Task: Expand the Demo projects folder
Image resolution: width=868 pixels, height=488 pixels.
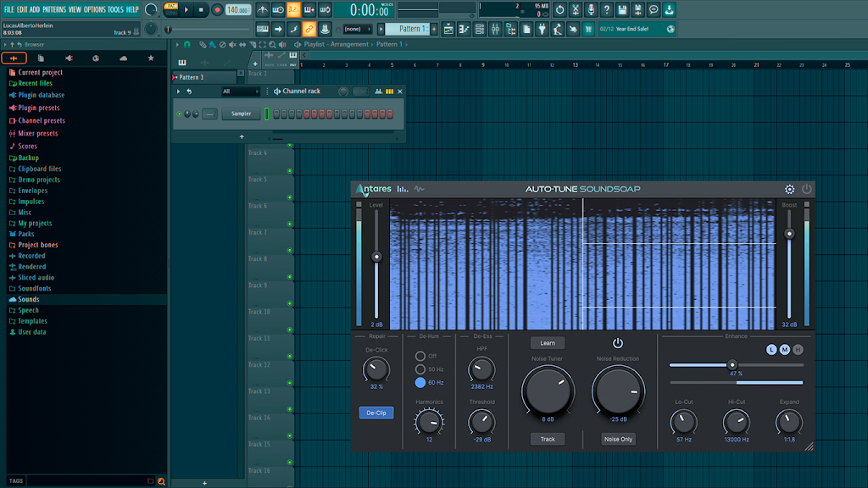Action: [x=39, y=180]
